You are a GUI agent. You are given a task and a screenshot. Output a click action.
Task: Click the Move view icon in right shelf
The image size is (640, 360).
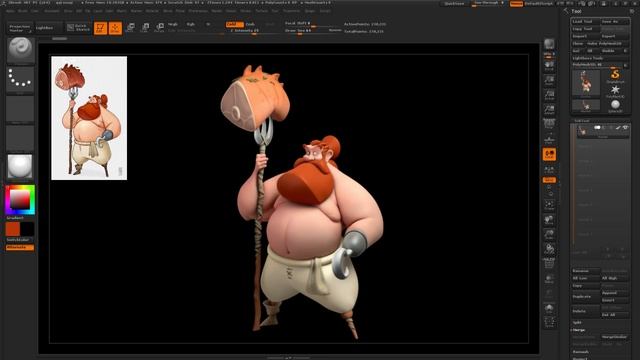549,220
